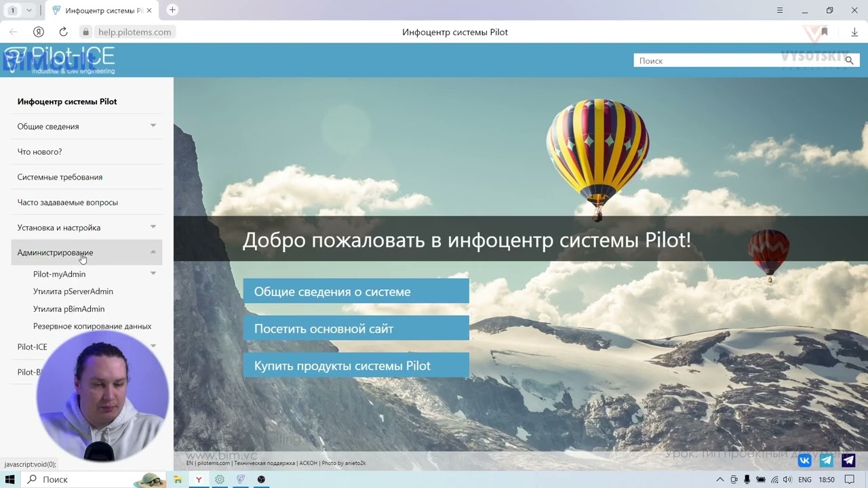Open the black round taskbar app
The width and height of the screenshot is (868, 488).
(261, 479)
